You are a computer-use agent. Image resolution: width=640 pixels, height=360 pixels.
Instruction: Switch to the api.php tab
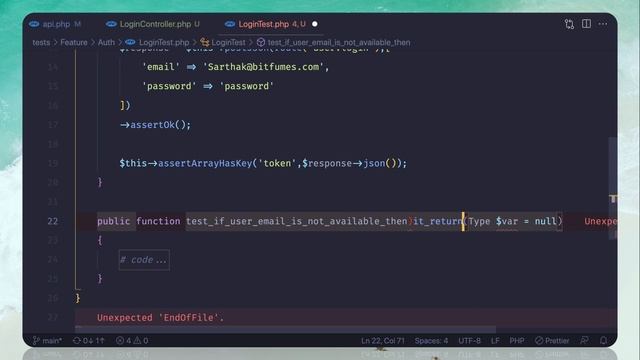point(55,24)
